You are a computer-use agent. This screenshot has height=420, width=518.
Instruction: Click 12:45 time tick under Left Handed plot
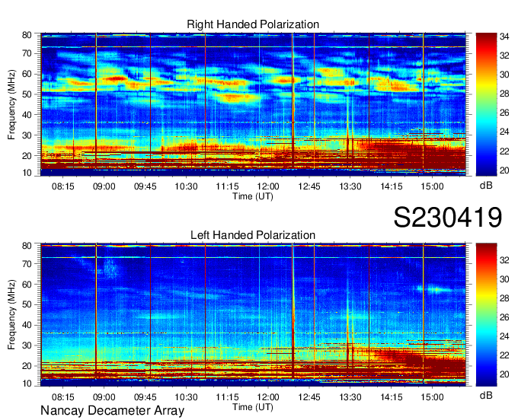click(309, 397)
